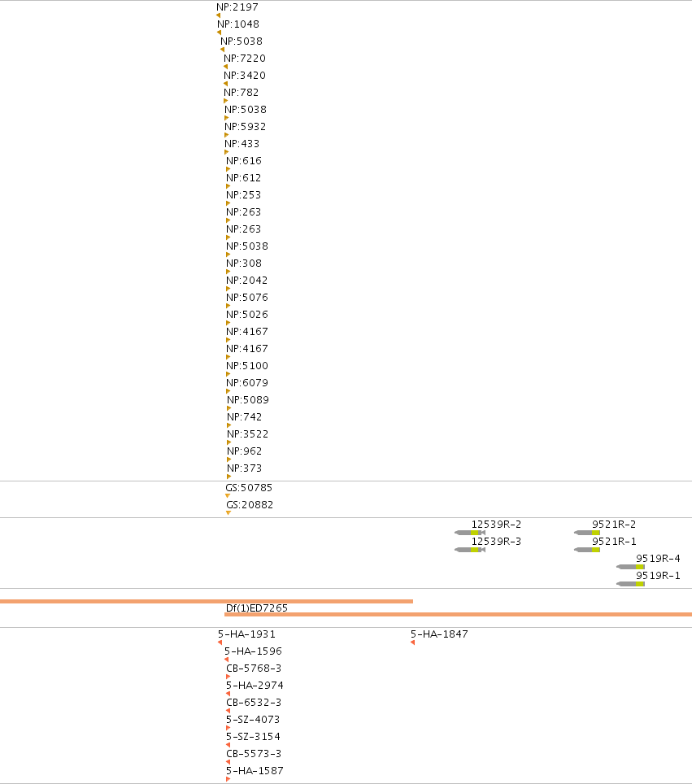Select the insertion triangle for NP:1048
Screen dimensions: 692x784
coord(219,33)
